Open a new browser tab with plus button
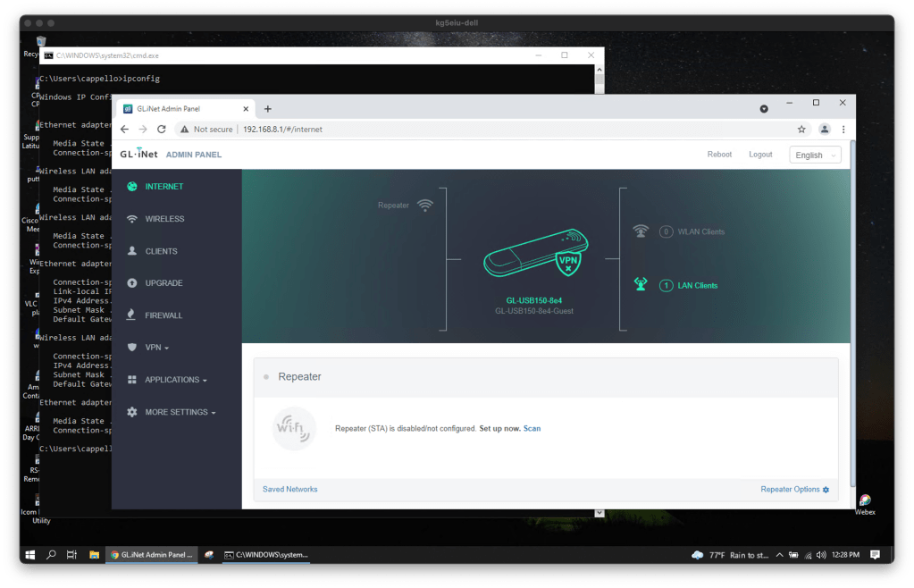Image resolution: width=914 pixels, height=588 pixels. click(267, 108)
